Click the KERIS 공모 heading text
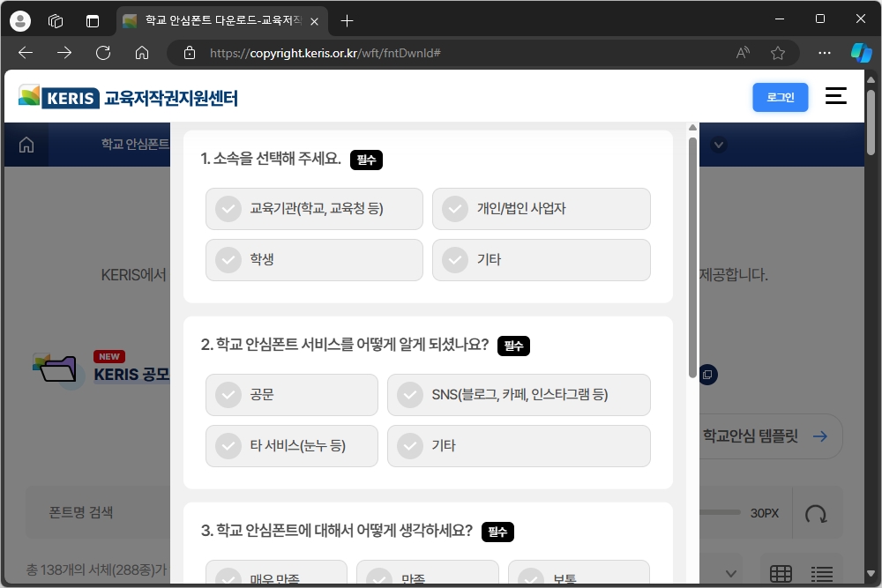Viewport: 882px width, 588px height. tap(131, 375)
